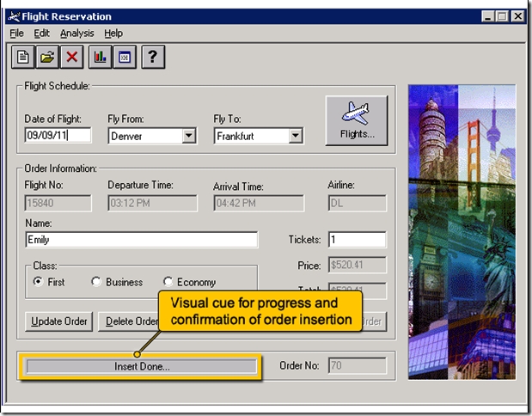Click the Flight No field 15840
532x416 pixels.
pyautogui.click(x=58, y=203)
